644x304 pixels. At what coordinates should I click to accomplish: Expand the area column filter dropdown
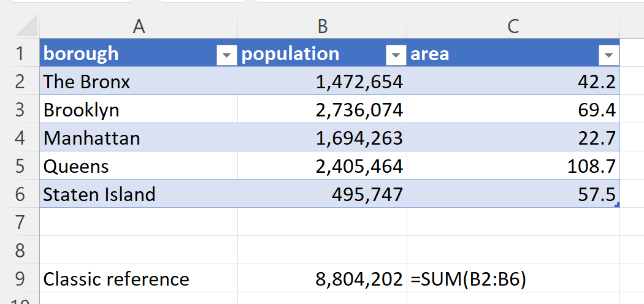[608, 55]
